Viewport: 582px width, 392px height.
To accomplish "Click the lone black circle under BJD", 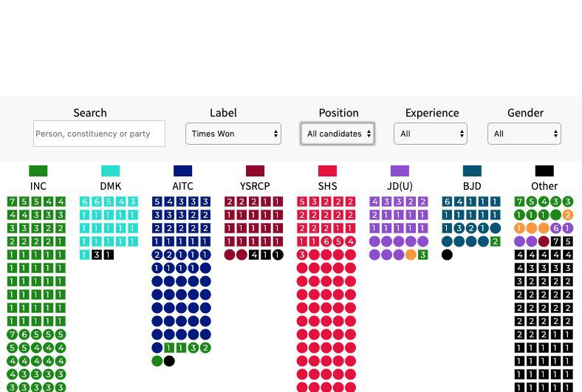I will (x=448, y=255).
